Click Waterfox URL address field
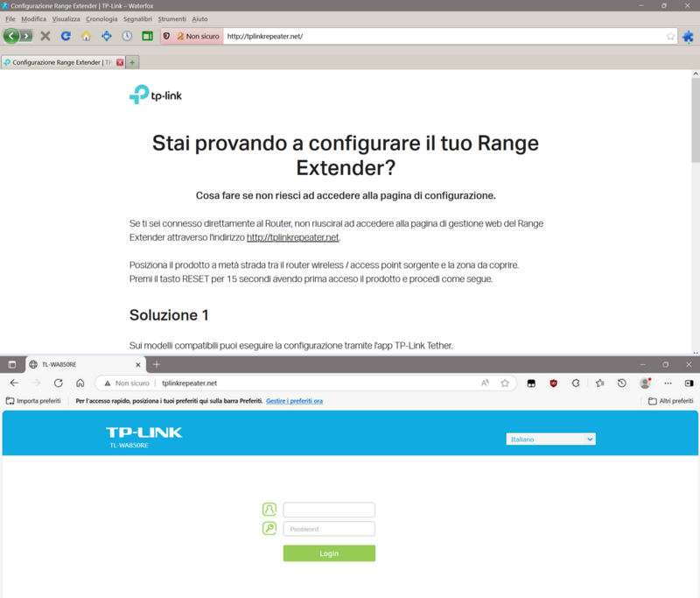This screenshot has height=598, width=700. coord(444,36)
